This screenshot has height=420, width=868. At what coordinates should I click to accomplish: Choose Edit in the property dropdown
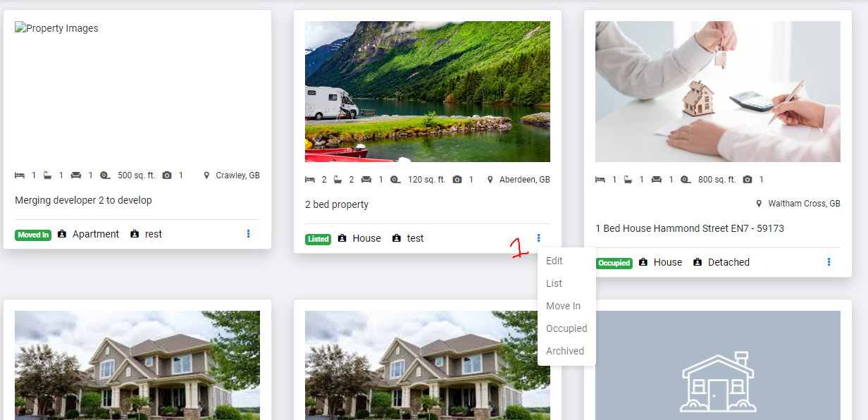[554, 261]
